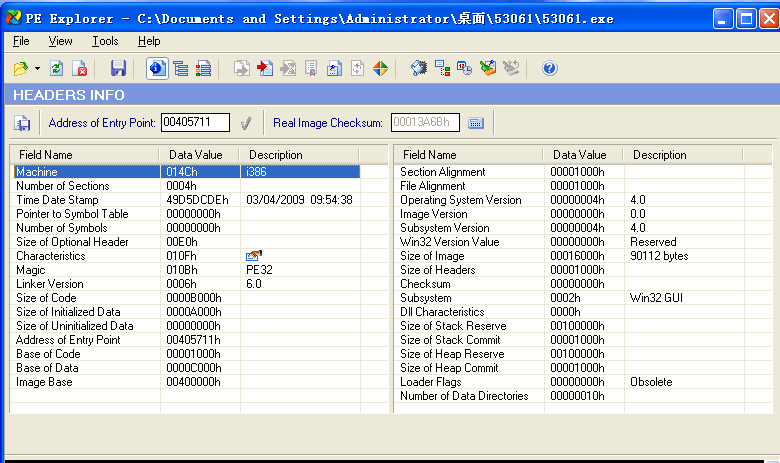780x463 pixels.
Task: Select the Size of Stack Reserve row
Action: [x=571, y=326]
